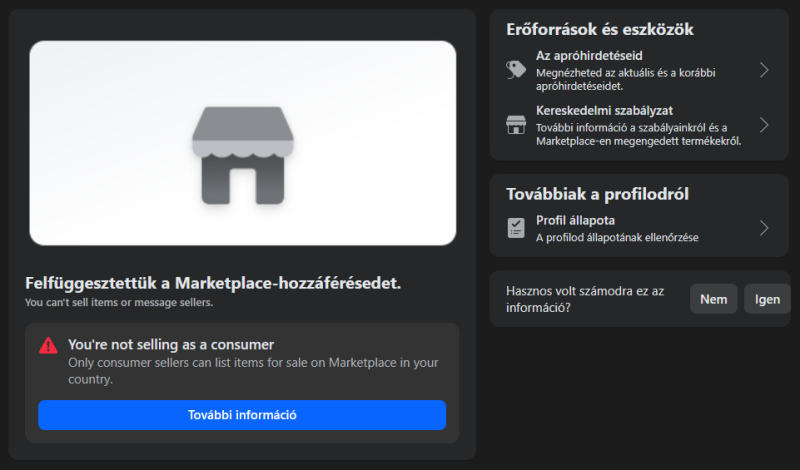Click the storefront icon beside Kereskedelmi szabályzat
Viewport: 800px width, 470px height.
tap(516, 125)
